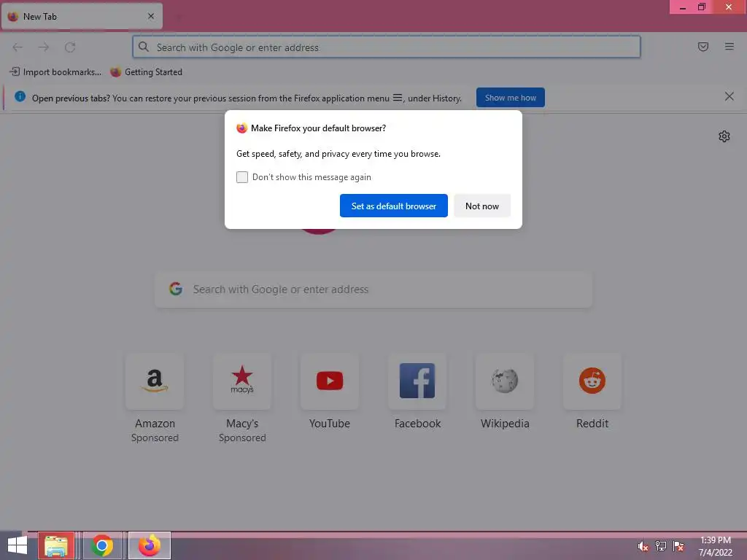This screenshot has height=560, width=747.
Task: Click the Google logo in search box
Action: pos(176,289)
